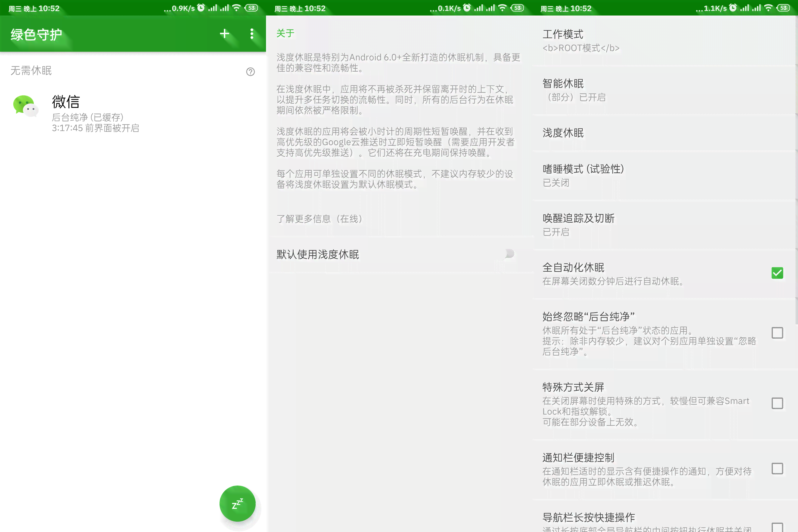This screenshot has height=532, width=798.
Task: Tap the 绿色守护 app title
Action: coord(36,34)
